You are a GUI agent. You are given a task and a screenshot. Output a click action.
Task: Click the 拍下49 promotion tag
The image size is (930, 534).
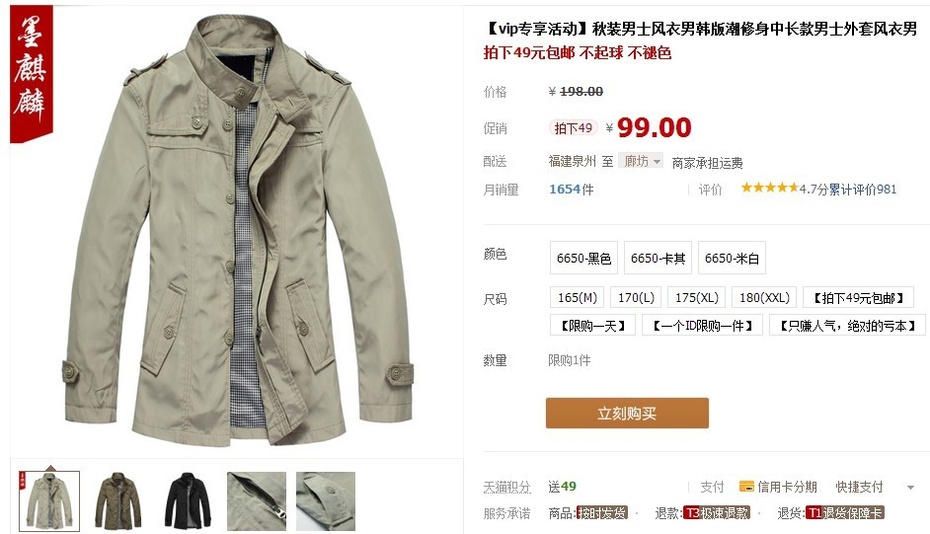(573, 128)
